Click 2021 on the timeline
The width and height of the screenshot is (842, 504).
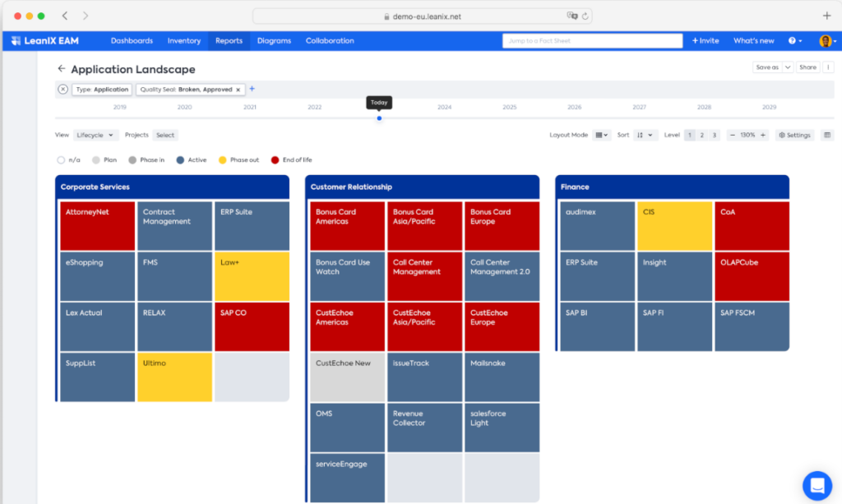tap(250, 108)
